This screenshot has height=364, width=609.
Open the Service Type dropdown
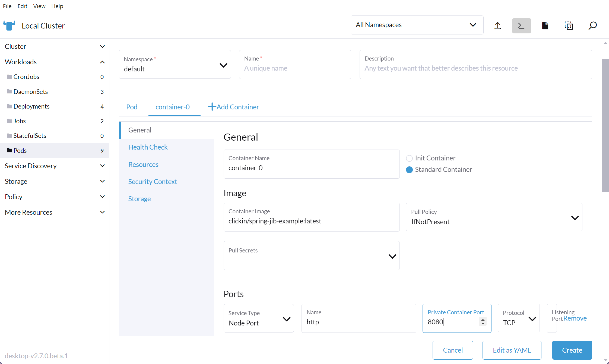[259, 318]
